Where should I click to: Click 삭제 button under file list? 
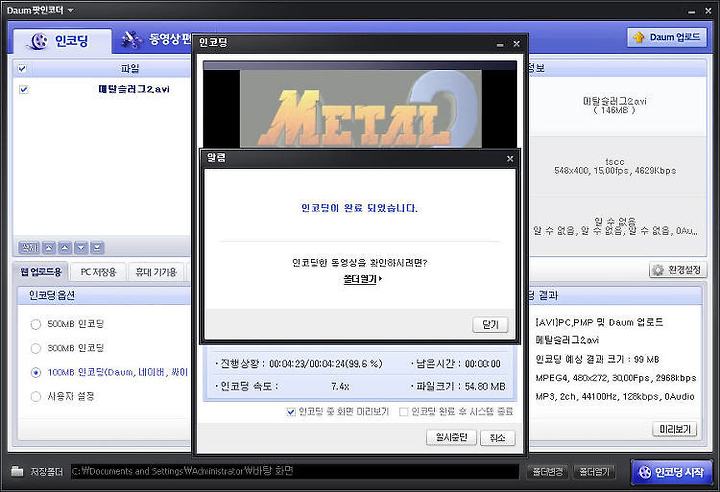point(28,248)
